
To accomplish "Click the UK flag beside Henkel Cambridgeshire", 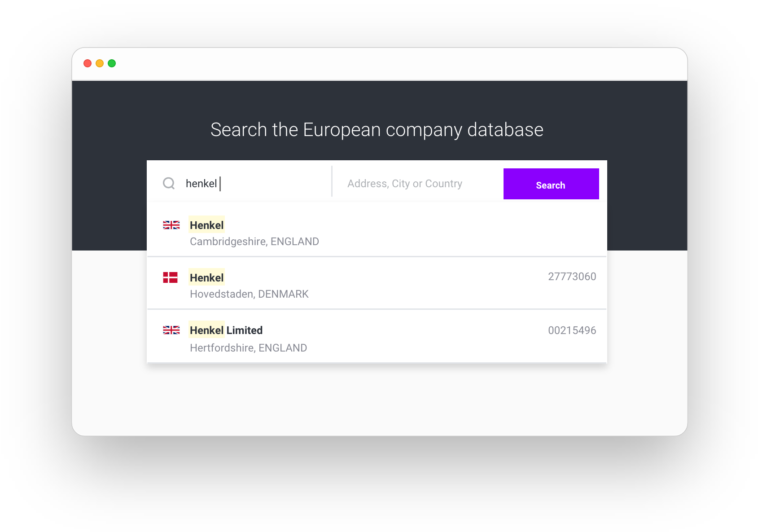I will coord(171,225).
